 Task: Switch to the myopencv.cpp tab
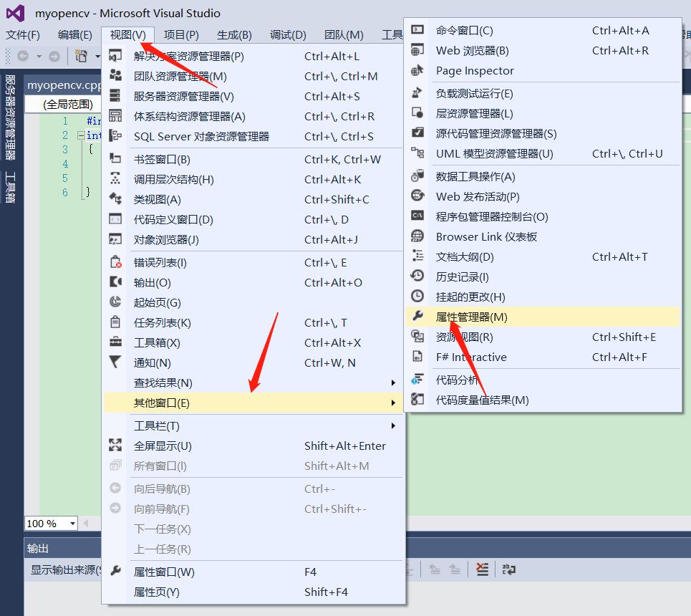[64, 85]
